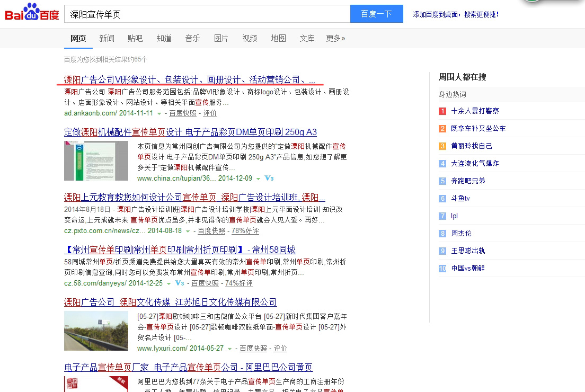Screen dimensions: 585x392
Task: Click the 百度一下 search button
Action: click(376, 14)
